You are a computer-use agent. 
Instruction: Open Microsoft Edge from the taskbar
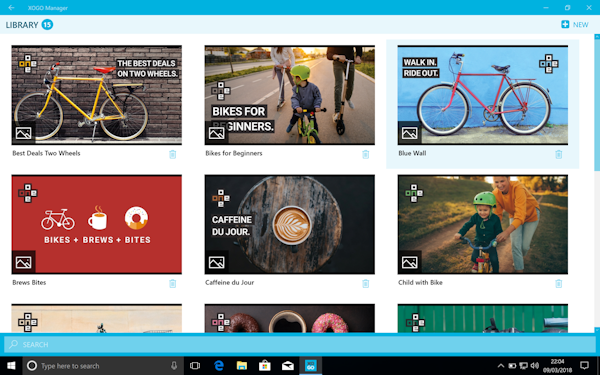(218, 366)
